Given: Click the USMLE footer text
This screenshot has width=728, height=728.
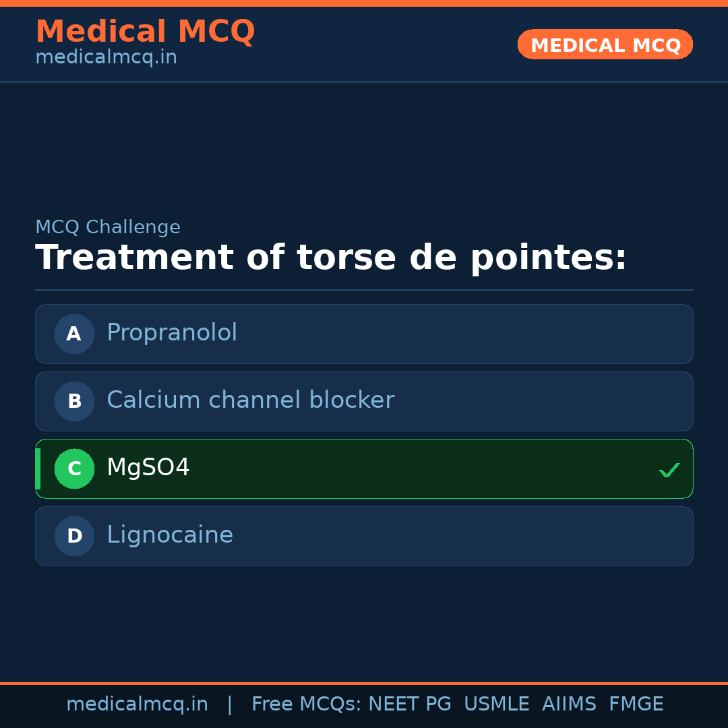Looking at the screenshot, I should (x=497, y=704).
